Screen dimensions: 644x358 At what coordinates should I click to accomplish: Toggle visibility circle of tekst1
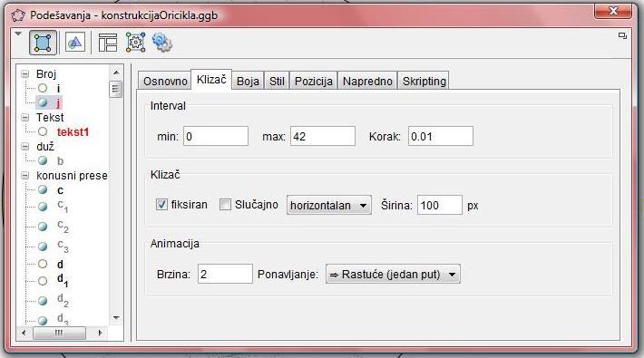pos(43,131)
